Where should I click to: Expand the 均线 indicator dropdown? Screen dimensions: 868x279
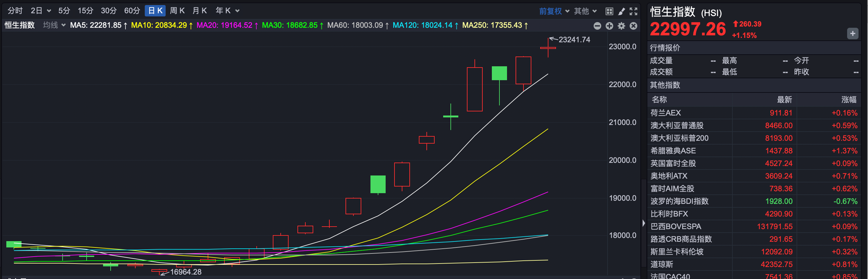[54, 25]
